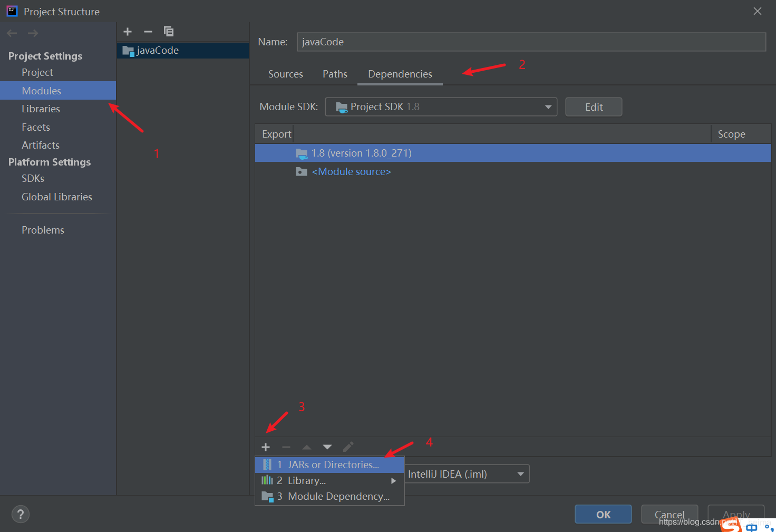Open the Problems section
Screen dimensions: 776x532
[43, 230]
